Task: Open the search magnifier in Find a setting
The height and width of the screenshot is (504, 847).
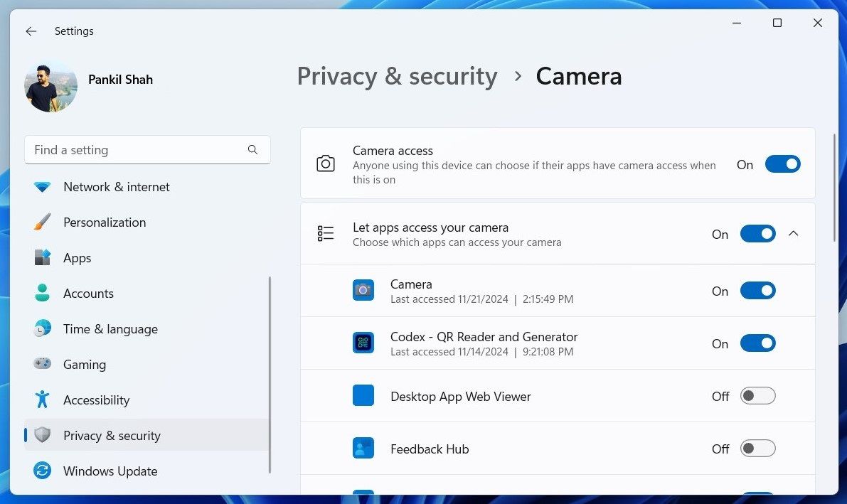Action: point(252,150)
